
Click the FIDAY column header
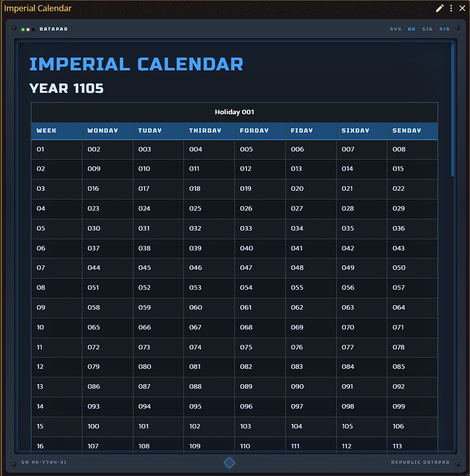tap(311, 131)
